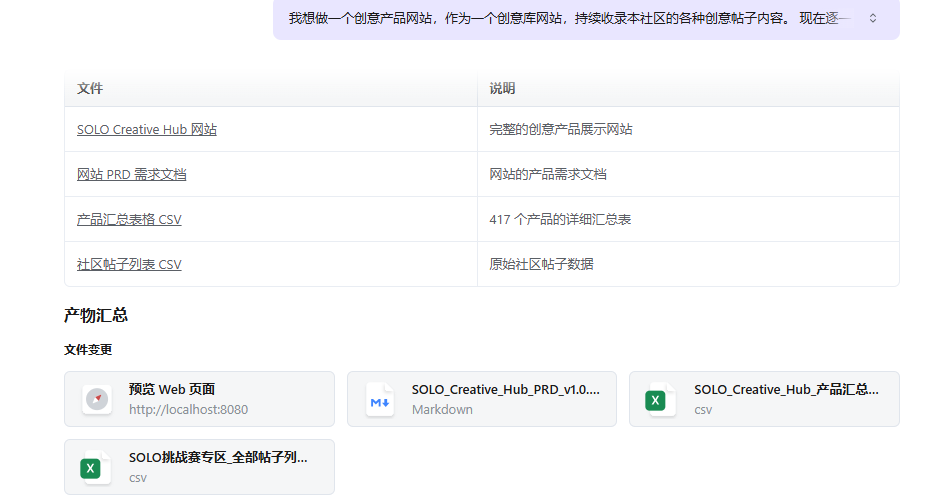Click the 产物汇总 section heading
948x502 pixels.
96,316
